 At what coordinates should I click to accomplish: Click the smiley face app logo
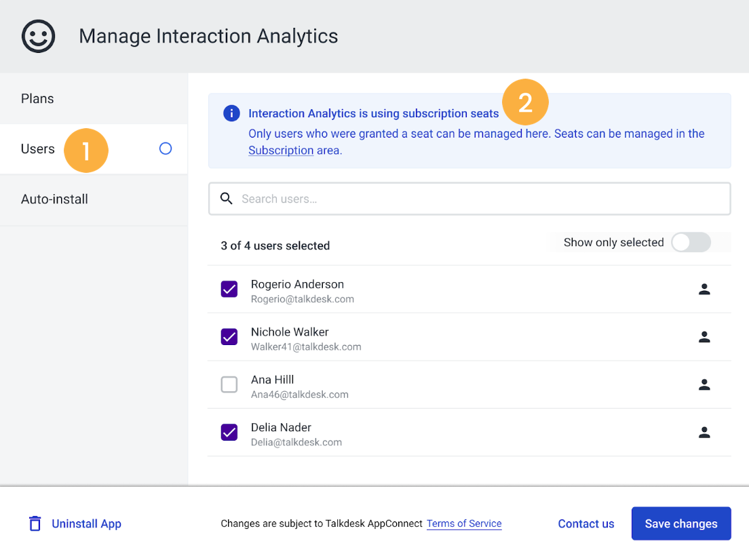pyautogui.click(x=38, y=37)
